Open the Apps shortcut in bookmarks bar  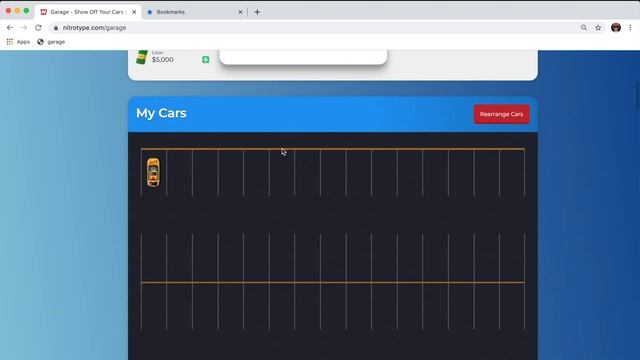[18, 42]
